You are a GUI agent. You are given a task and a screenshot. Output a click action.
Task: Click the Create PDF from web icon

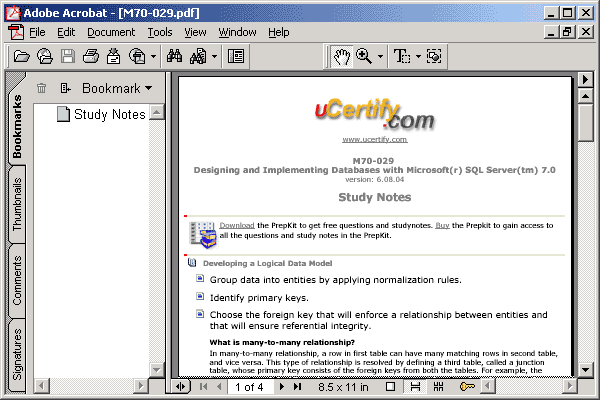point(137,56)
